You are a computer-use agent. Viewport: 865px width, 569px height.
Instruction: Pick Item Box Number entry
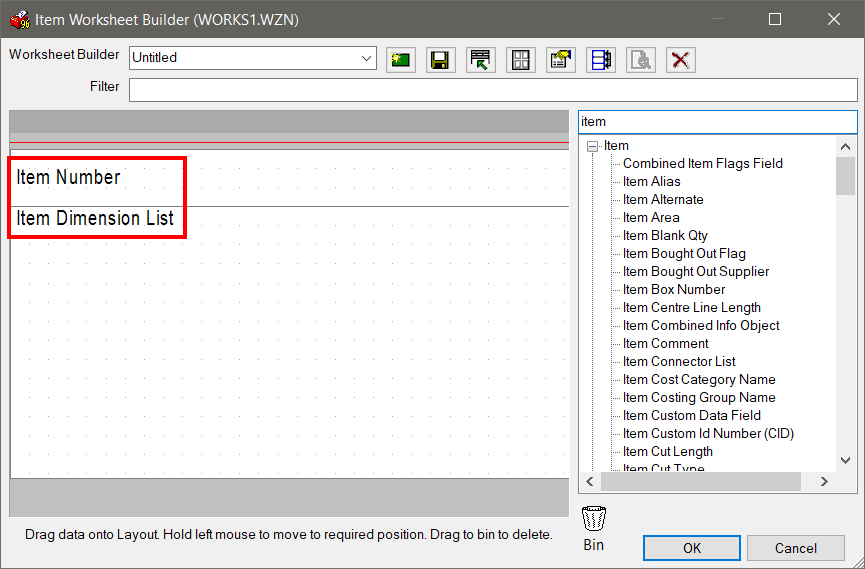[x=674, y=290]
